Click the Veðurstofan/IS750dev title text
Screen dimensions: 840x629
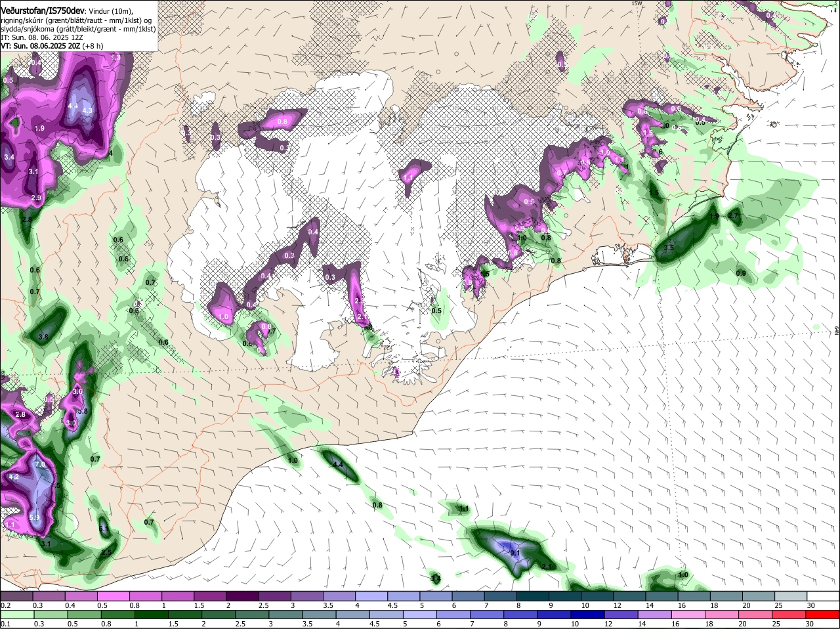coord(43,11)
